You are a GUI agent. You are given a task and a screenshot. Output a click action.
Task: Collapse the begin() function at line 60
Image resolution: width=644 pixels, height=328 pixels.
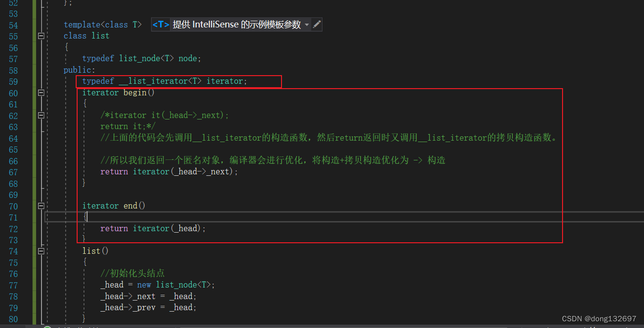(x=41, y=92)
